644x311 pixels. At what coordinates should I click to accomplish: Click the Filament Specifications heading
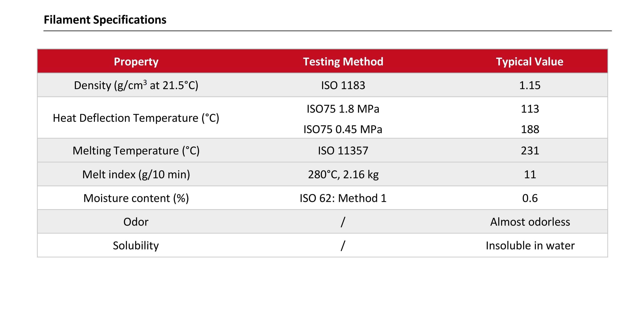pyautogui.click(x=105, y=20)
